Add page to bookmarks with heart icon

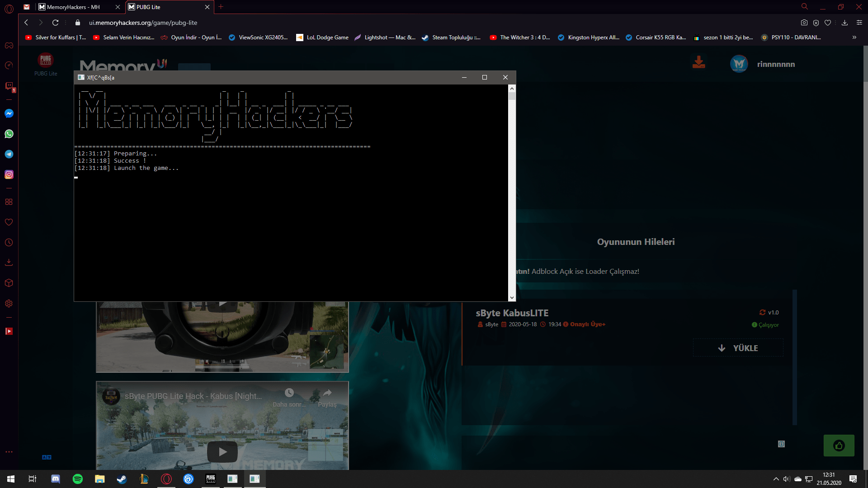828,23
